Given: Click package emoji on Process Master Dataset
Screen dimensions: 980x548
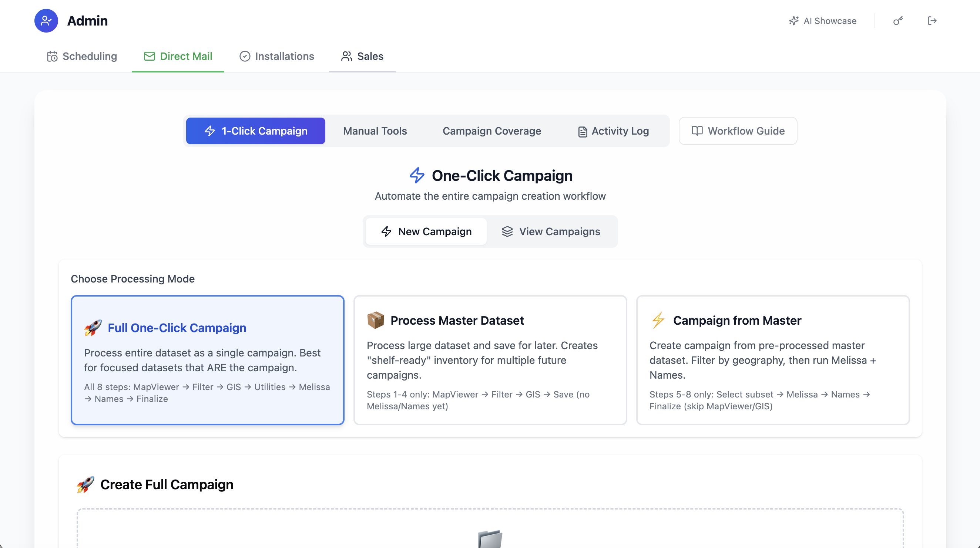Looking at the screenshot, I should click(x=376, y=320).
